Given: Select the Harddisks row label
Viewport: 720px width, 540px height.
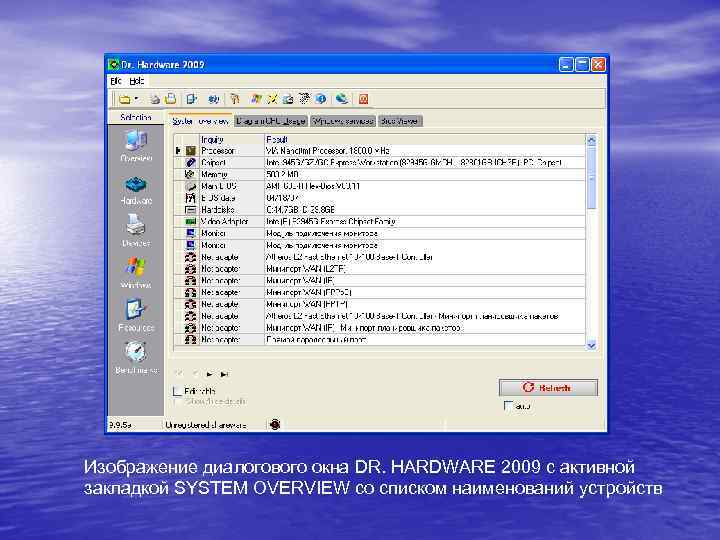Looking at the screenshot, I should click(218, 210).
